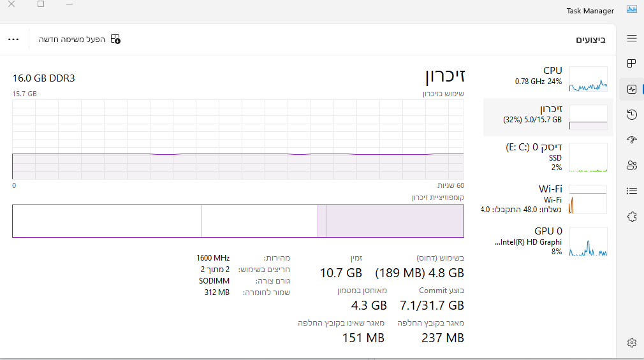Open the Services page icon
644x360 pixels.
point(632,217)
